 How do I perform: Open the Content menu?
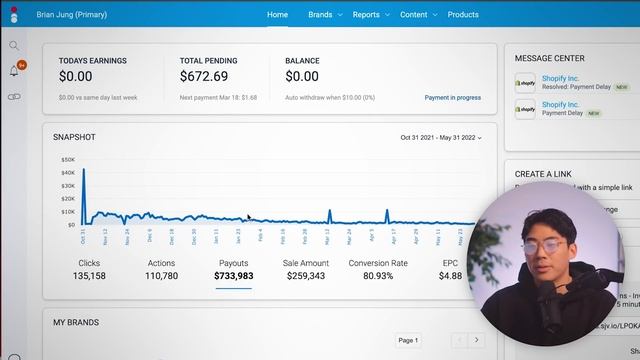pyautogui.click(x=413, y=15)
